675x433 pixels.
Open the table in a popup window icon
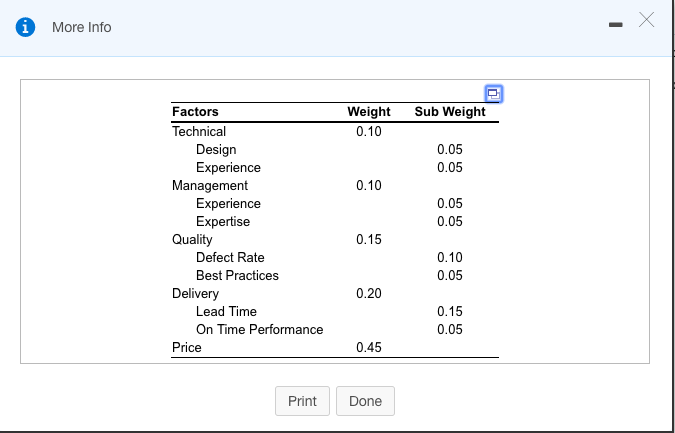pyautogui.click(x=493, y=93)
